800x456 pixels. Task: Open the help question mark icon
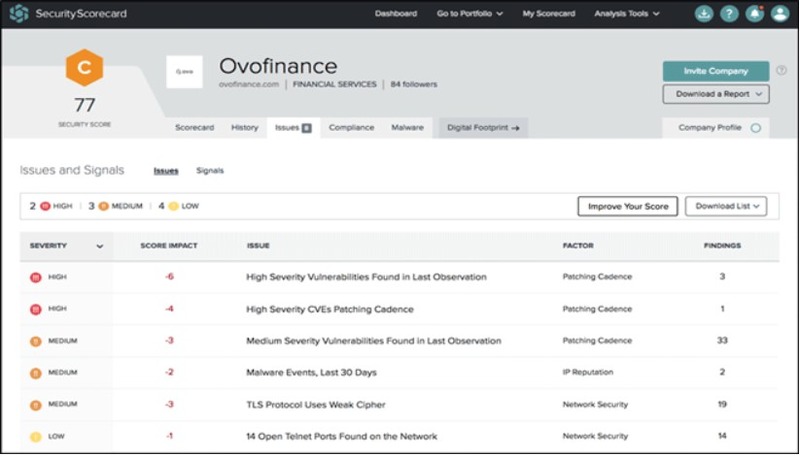click(729, 14)
